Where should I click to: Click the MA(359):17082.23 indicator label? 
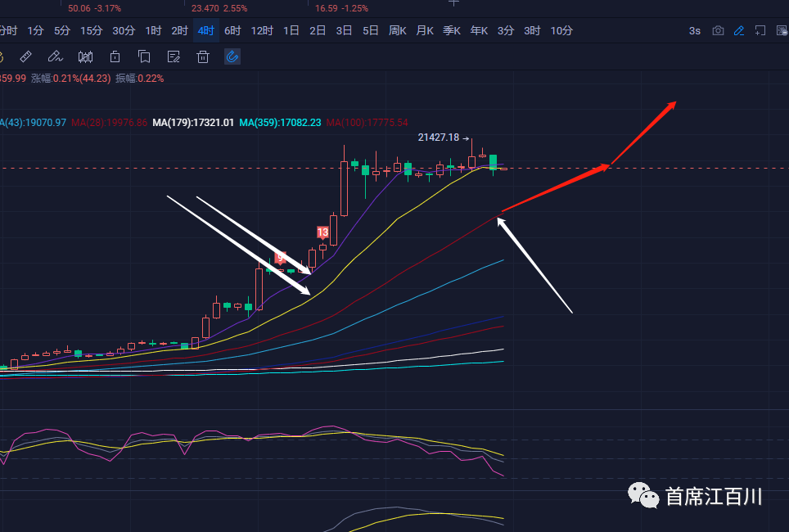(280, 122)
